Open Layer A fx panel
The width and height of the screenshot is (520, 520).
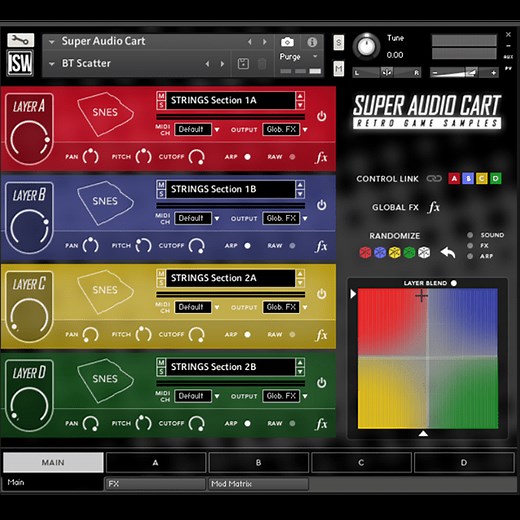click(321, 157)
